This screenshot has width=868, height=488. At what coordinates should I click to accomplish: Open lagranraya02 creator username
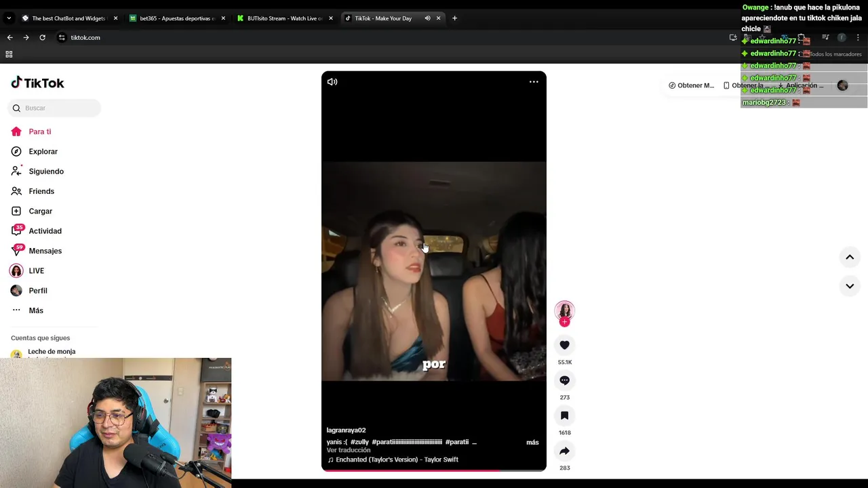click(x=346, y=430)
